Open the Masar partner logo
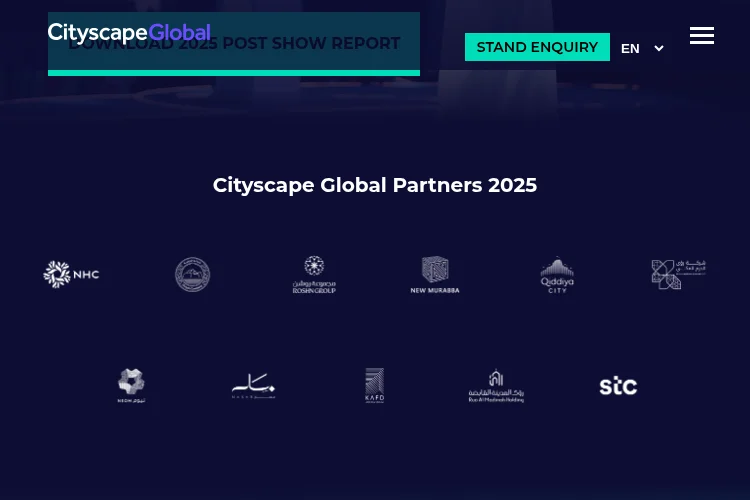750x500 pixels. 254,386
